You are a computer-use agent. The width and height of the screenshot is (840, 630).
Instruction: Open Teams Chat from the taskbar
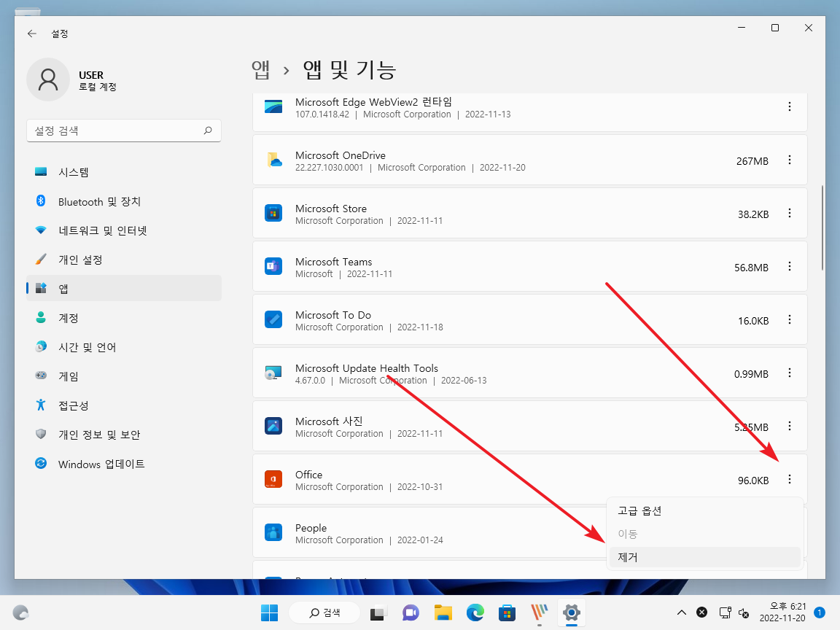tap(411, 612)
